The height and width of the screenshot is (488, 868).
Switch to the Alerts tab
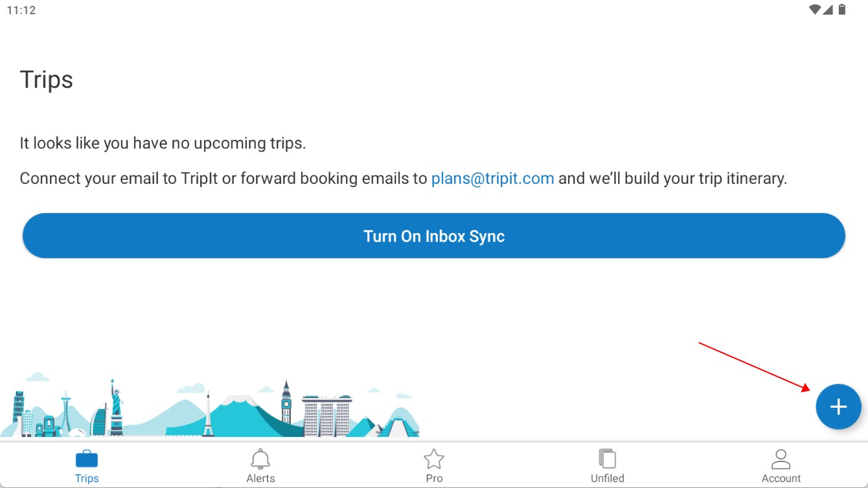(x=260, y=466)
